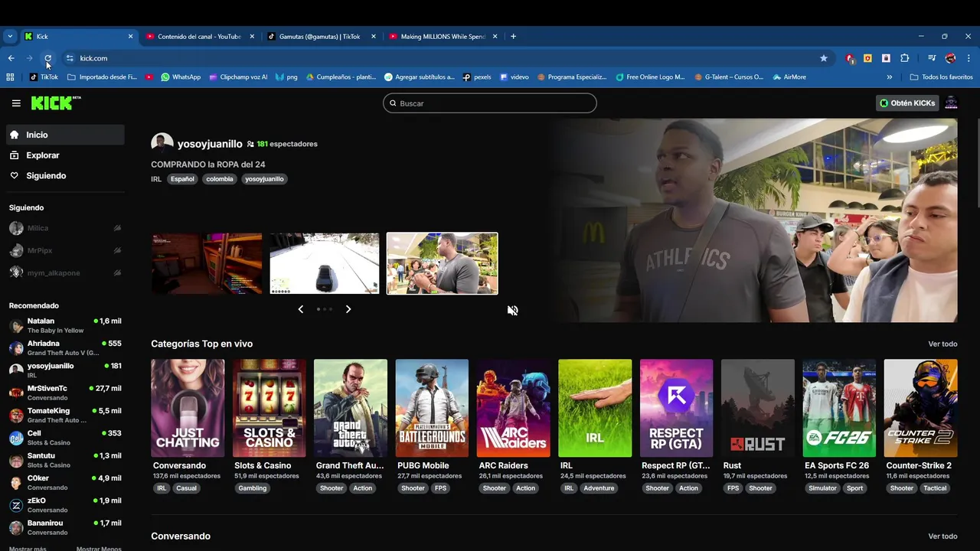Select Inicio in the sidebar
Image resolution: width=980 pixels, height=551 pixels.
(65, 135)
